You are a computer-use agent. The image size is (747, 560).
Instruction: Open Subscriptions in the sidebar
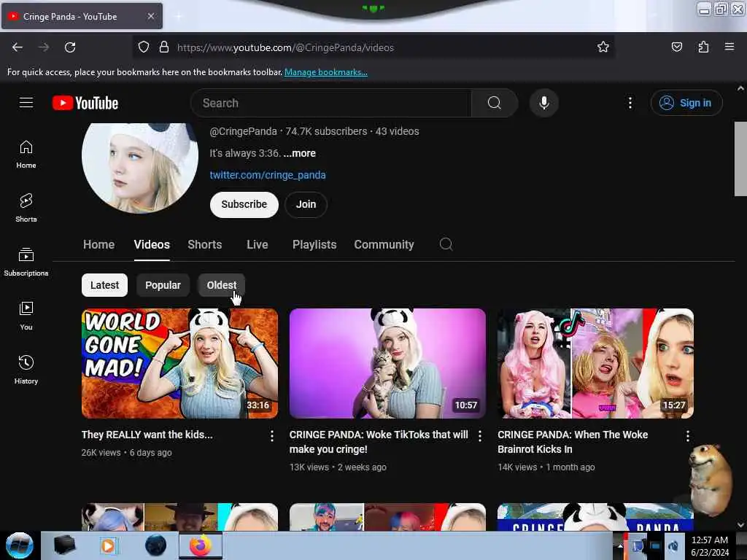(26, 262)
